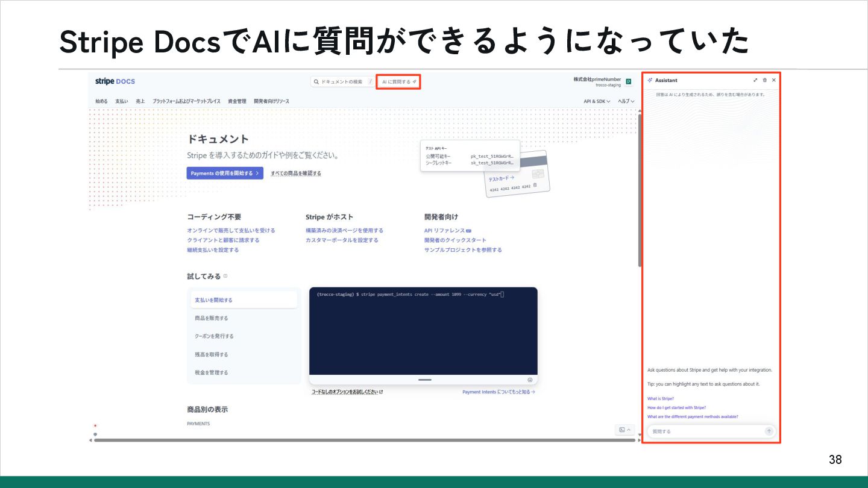
Task: Click the primeNumber account avatar icon
Action: [x=629, y=81]
